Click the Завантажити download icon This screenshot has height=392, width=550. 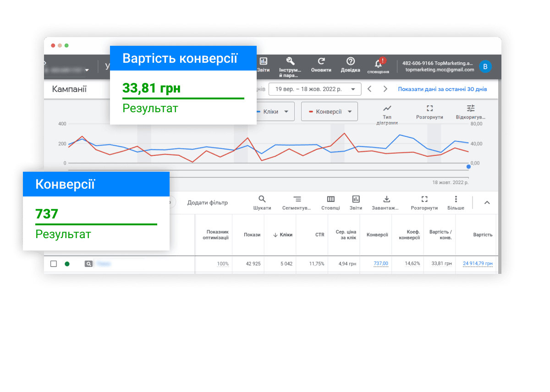pyautogui.click(x=386, y=199)
